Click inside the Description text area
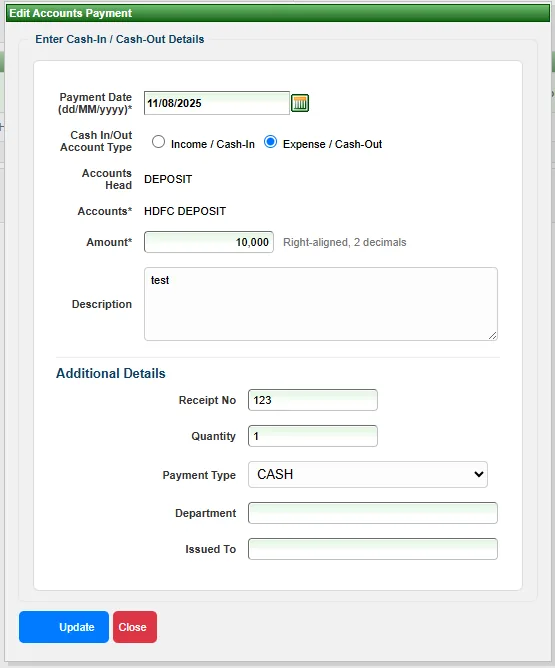The height and width of the screenshot is (671, 555). [321, 304]
